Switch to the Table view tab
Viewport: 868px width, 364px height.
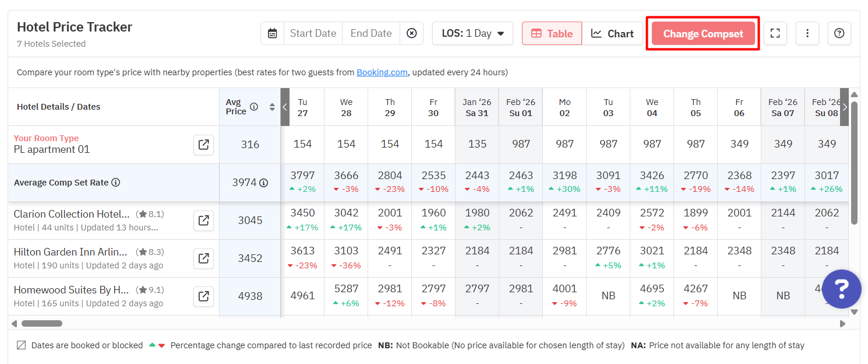(551, 33)
